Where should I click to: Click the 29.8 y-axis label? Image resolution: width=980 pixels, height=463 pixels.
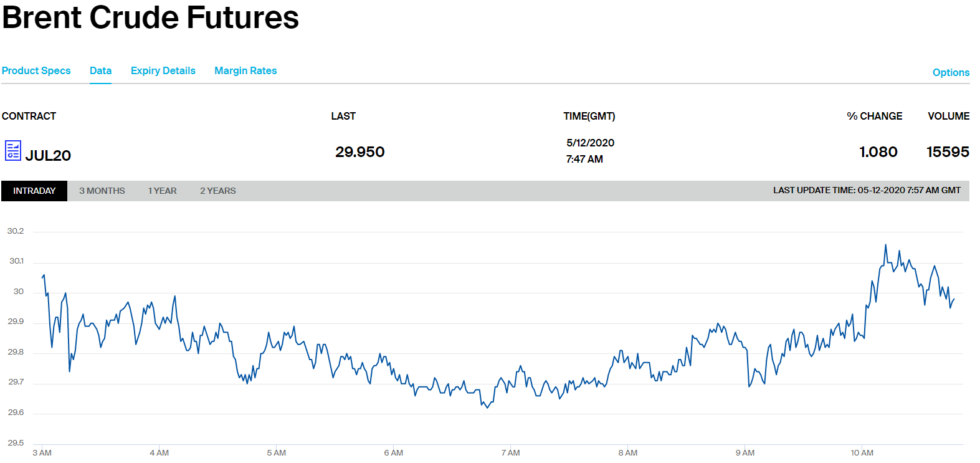click(16, 352)
